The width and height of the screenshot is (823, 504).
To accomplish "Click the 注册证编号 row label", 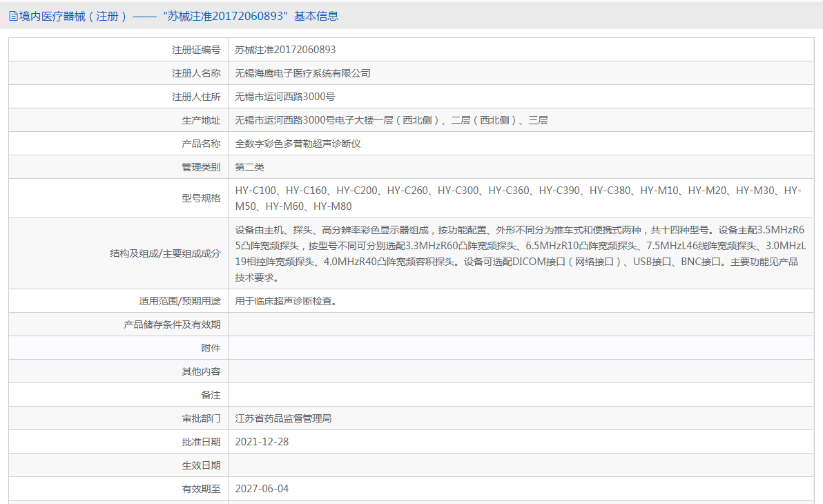I will click(x=196, y=50).
